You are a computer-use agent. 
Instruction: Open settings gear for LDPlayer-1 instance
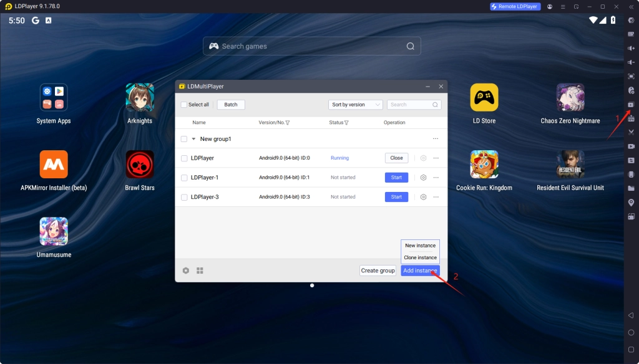pos(423,178)
